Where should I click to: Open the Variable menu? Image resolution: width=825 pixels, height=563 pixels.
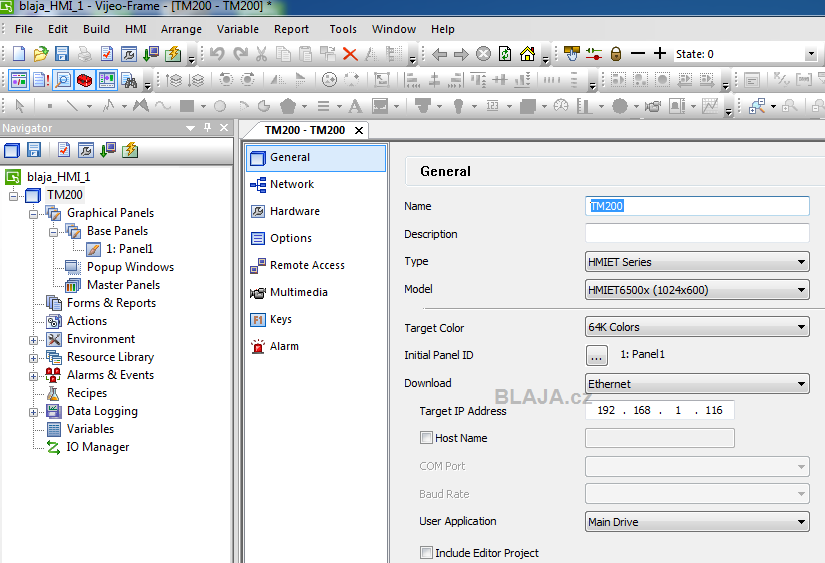click(238, 29)
